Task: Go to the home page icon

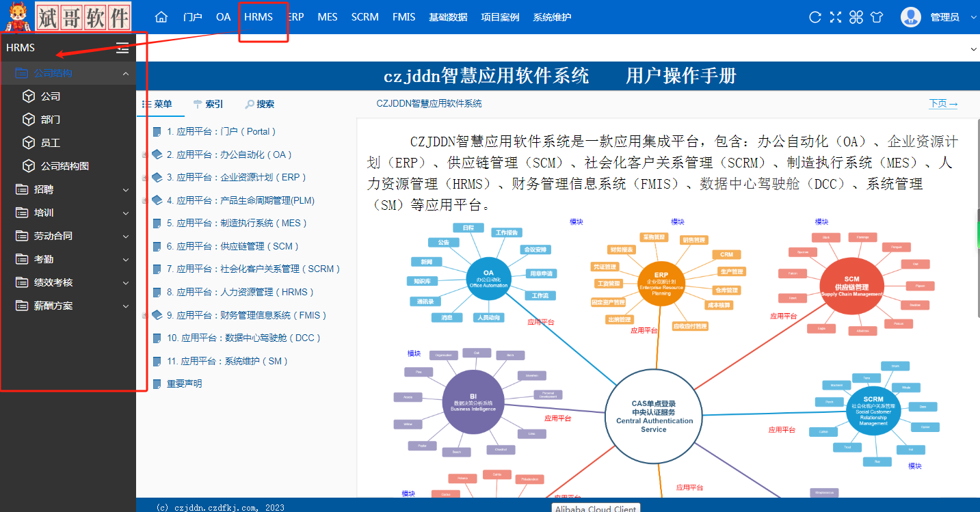Action: pos(161,17)
